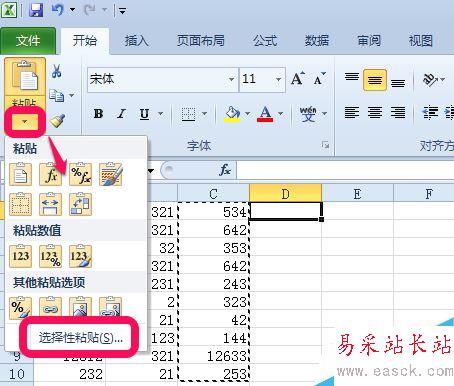454x386 pixels.
Task: Open 选择性粘贴(S)... paste special entry
Action: 81,338
